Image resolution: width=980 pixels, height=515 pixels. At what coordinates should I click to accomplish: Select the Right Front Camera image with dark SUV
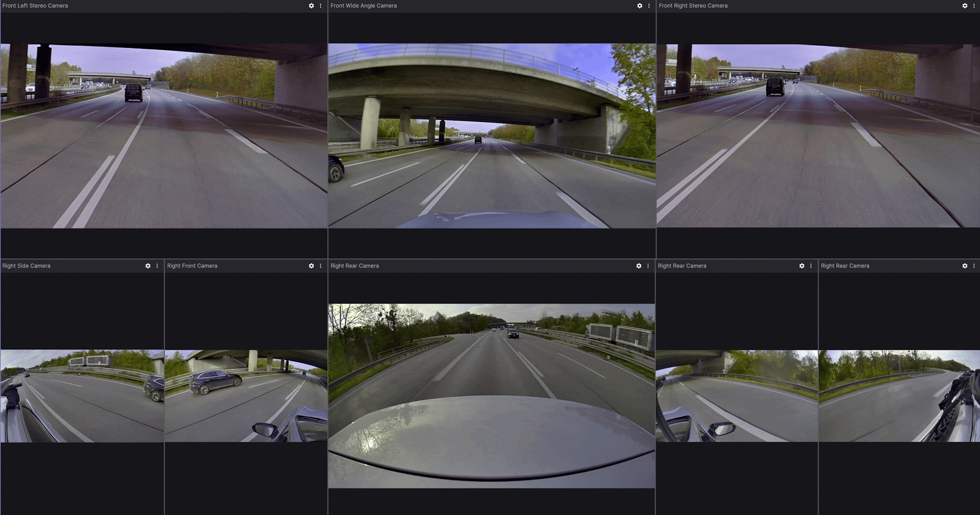(x=245, y=395)
